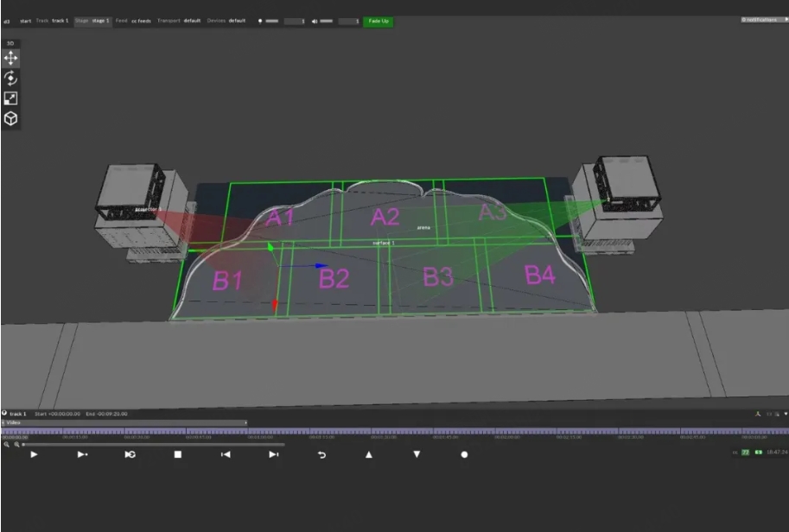Select the Move (translate) tool
Image resolution: width=789 pixels, height=532 pixels.
11,58
